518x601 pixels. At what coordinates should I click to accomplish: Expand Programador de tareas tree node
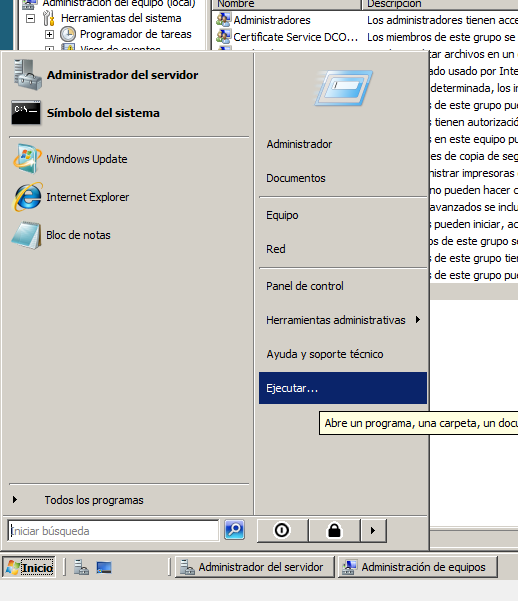point(49,34)
